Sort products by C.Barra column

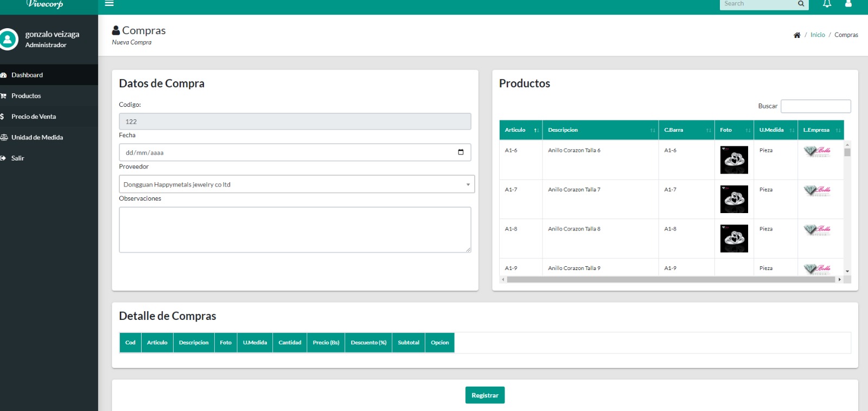point(686,130)
